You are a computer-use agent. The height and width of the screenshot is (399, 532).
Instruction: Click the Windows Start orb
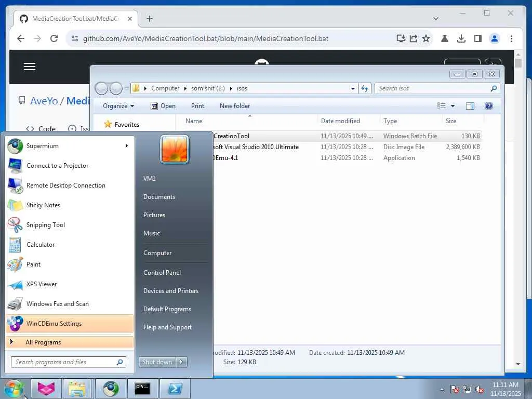point(14,389)
